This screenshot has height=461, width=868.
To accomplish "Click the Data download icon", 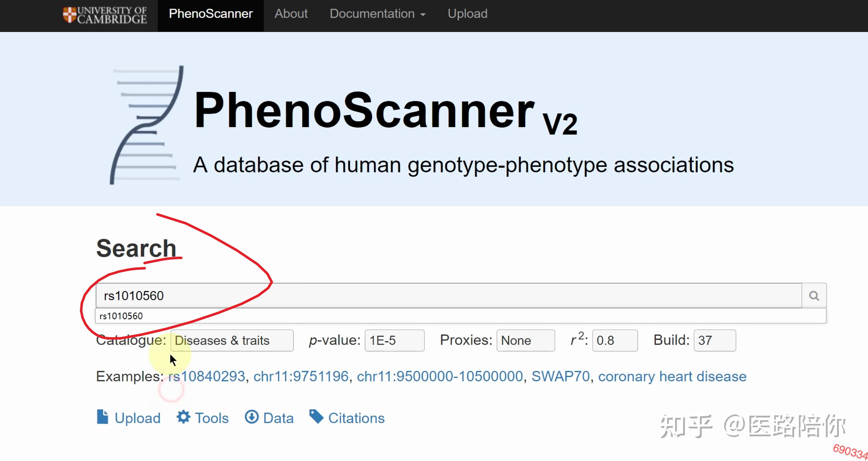I will [x=252, y=417].
